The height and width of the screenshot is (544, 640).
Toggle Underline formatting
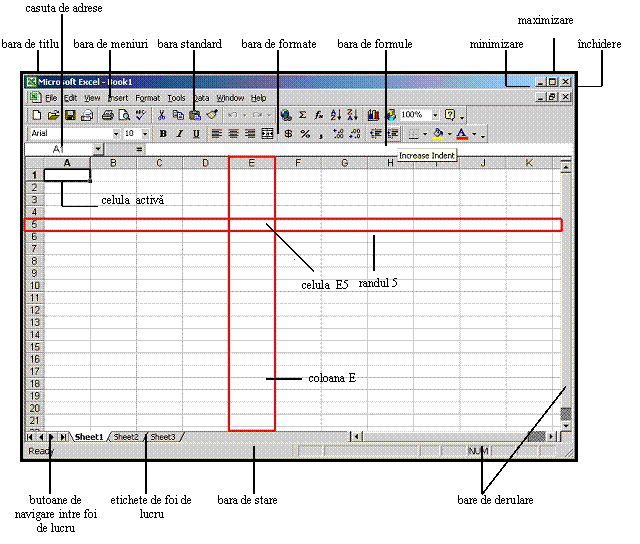[196, 134]
